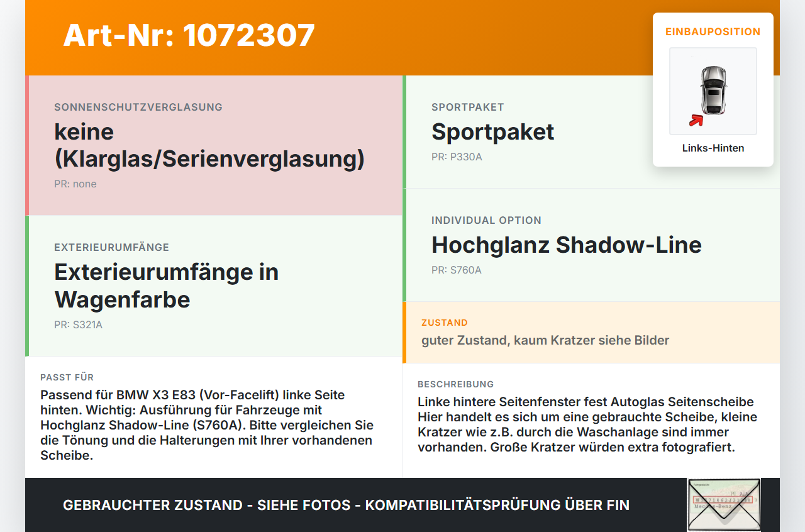Click the INDIVIDUAL OPTION label
Screen dimensions: 805x532
click(x=486, y=220)
